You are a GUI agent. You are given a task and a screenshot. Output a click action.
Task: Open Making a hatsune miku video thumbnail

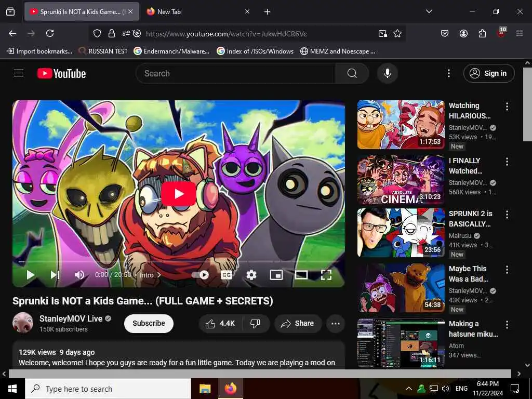[401, 343]
